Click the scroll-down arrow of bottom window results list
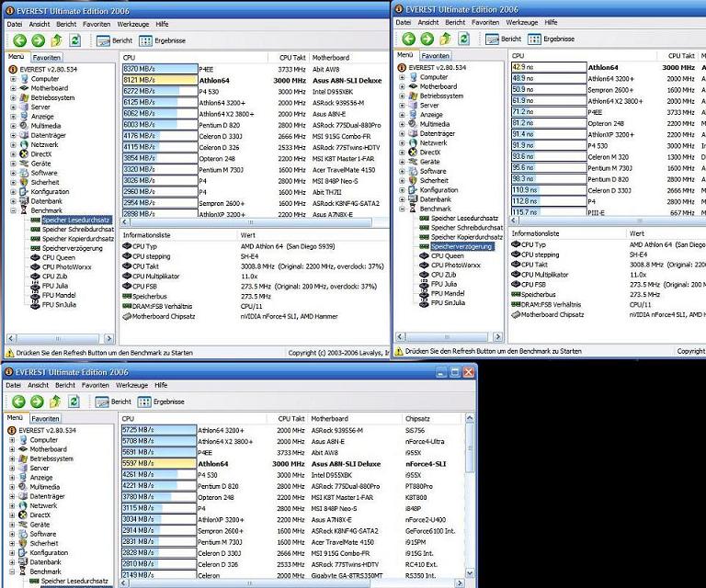The image size is (706, 588). (470, 573)
